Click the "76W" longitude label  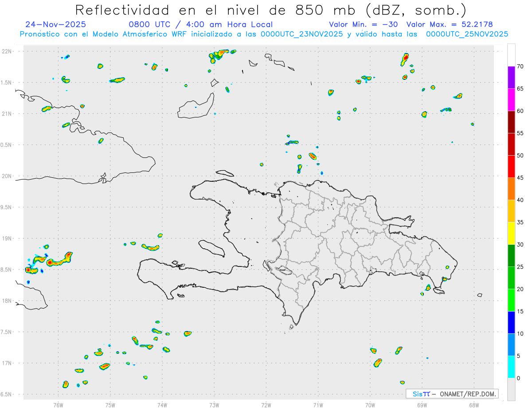click(58, 405)
